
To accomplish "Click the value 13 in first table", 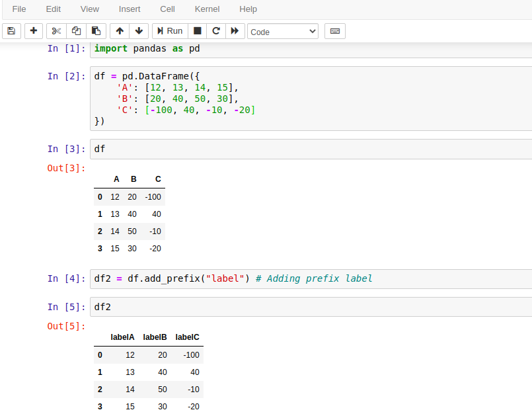I will click(x=115, y=214).
